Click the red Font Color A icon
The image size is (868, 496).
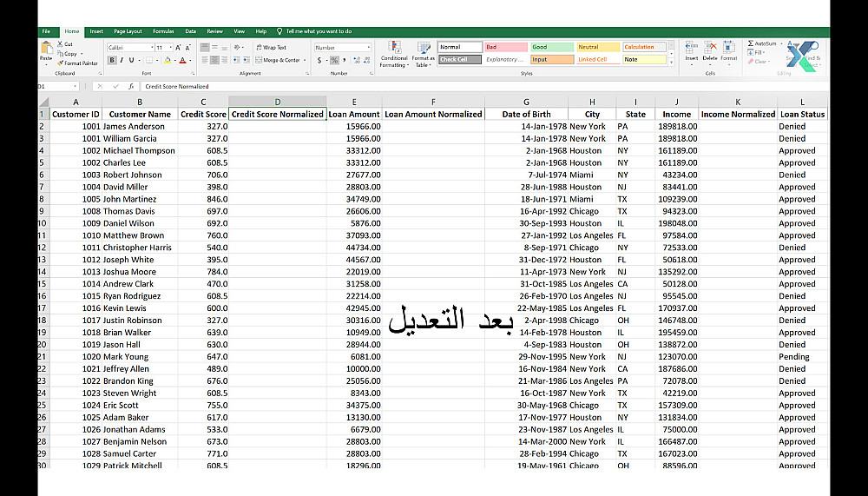pyautogui.click(x=182, y=60)
